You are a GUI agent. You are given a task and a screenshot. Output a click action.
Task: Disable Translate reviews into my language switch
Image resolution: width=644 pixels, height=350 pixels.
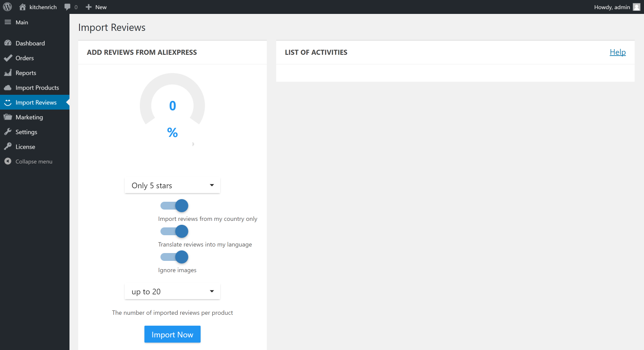point(174,231)
